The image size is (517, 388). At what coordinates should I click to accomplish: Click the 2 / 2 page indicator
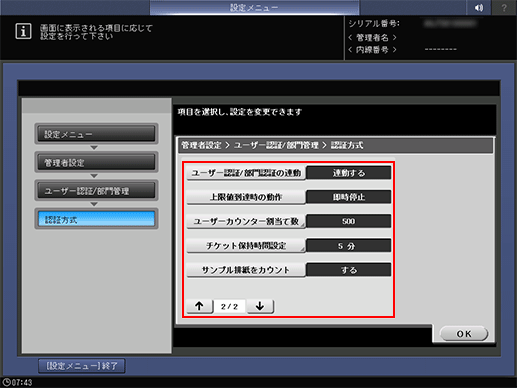pos(229,306)
